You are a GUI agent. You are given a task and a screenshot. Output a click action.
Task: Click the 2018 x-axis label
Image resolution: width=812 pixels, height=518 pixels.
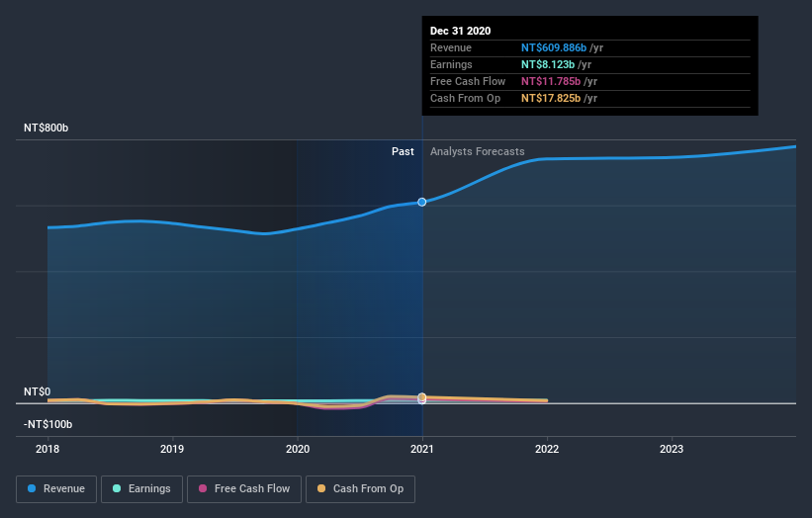point(47,449)
